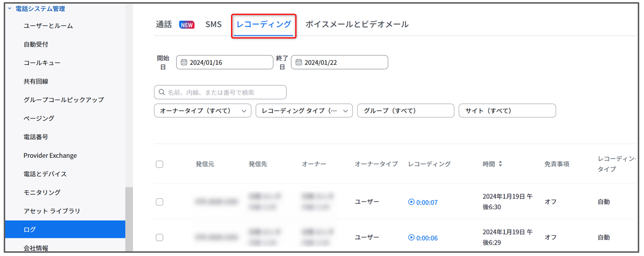Open モニタリング sidebar item

(42, 192)
